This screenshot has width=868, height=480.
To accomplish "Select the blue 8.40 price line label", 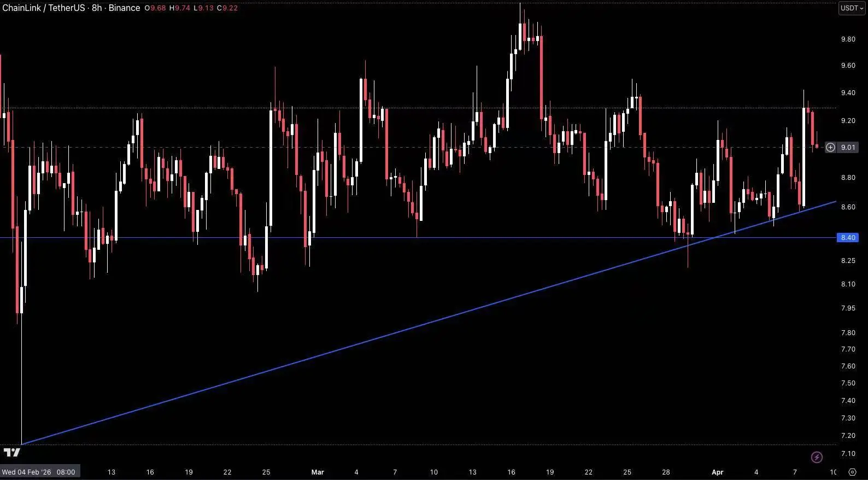I will tap(848, 237).
